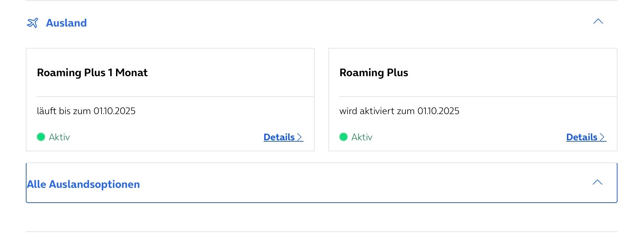
Task: Click the green status dot in Roaming Plus 1 Monat
Action: [x=41, y=137]
